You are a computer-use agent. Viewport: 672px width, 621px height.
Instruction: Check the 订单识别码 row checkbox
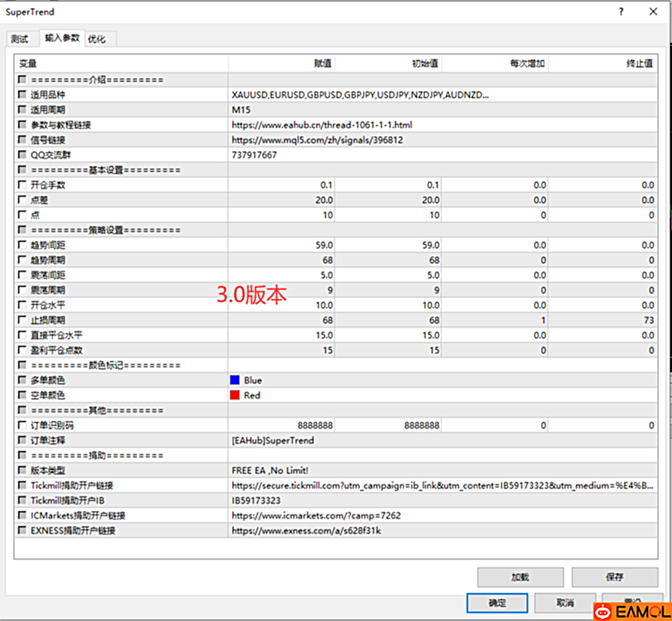[22, 425]
